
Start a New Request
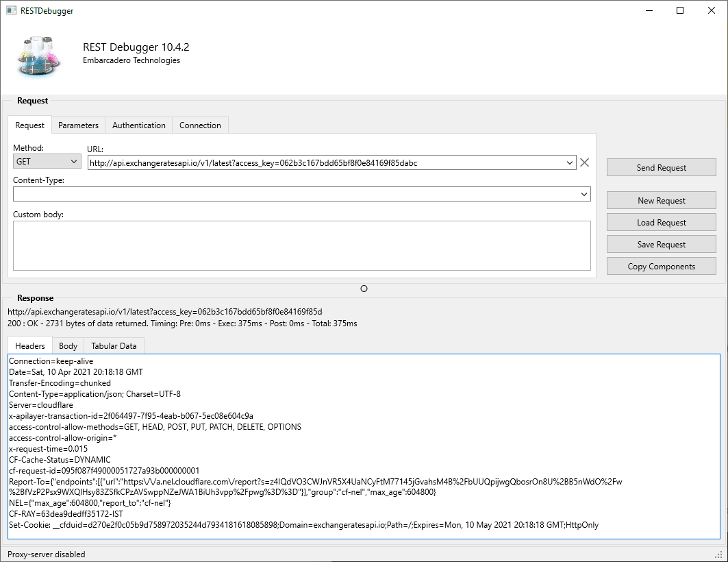click(661, 200)
